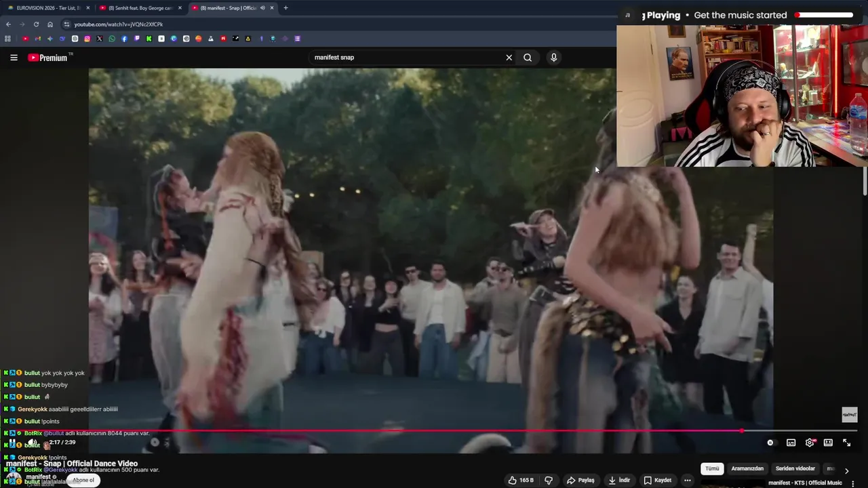The image size is (868, 488).
Task: Open the browser home button
Action: (x=50, y=24)
